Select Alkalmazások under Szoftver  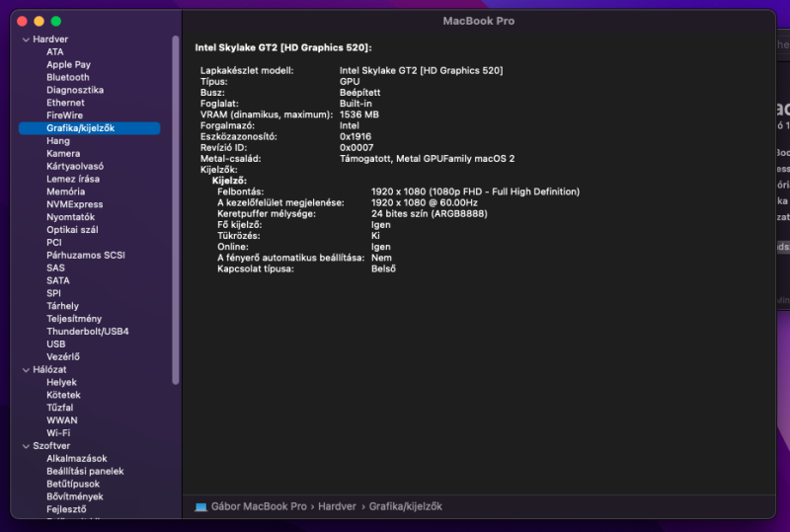click(77, 458)
